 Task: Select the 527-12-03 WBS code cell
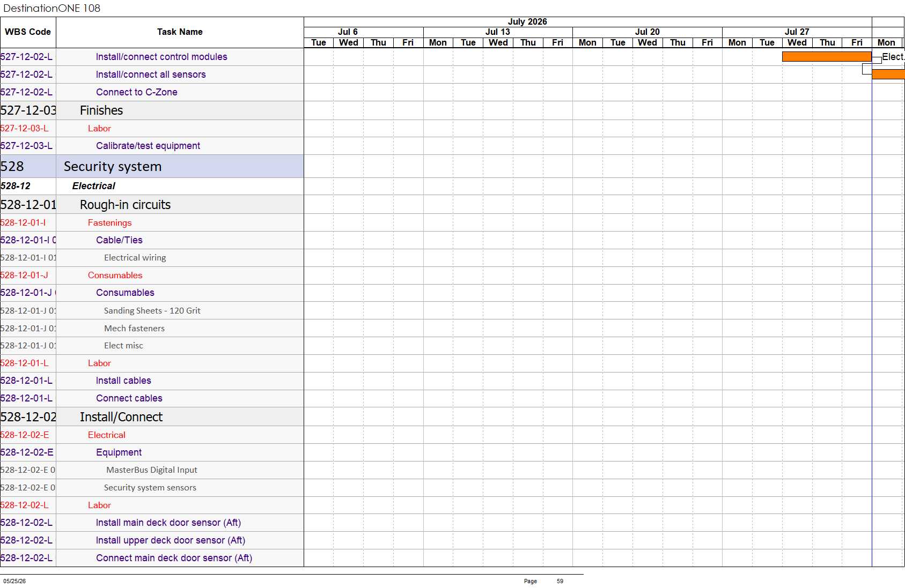(x=28, y=110)
